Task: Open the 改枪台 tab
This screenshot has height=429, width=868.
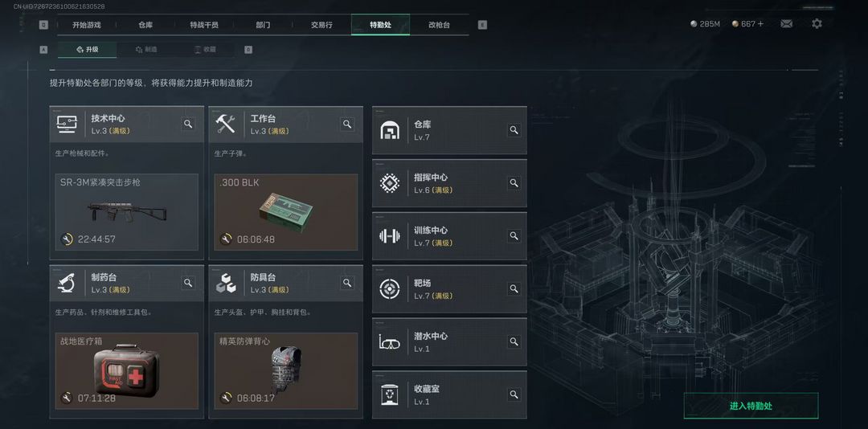Action: point(439,25)
